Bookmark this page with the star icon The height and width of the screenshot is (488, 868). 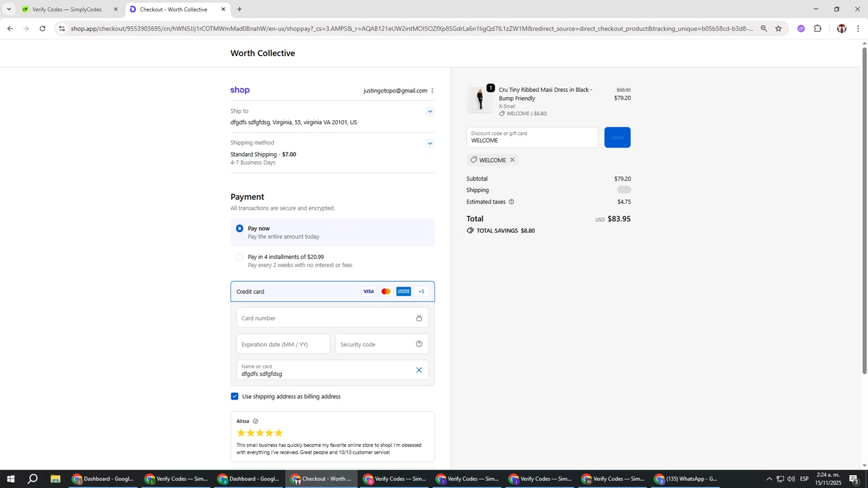pyautogui.click(x=778, y=28)
